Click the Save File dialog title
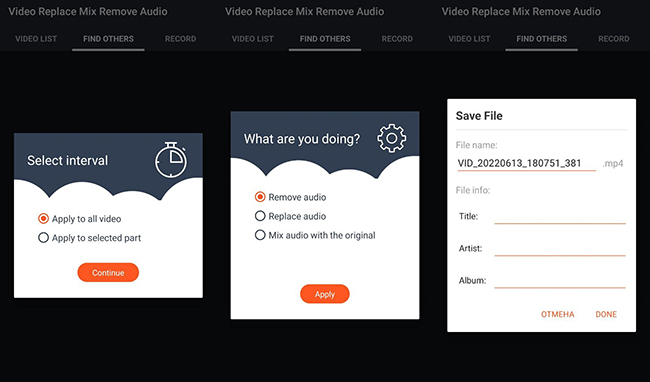This screenshot has height=382, width=650. [x=479, y=116]
